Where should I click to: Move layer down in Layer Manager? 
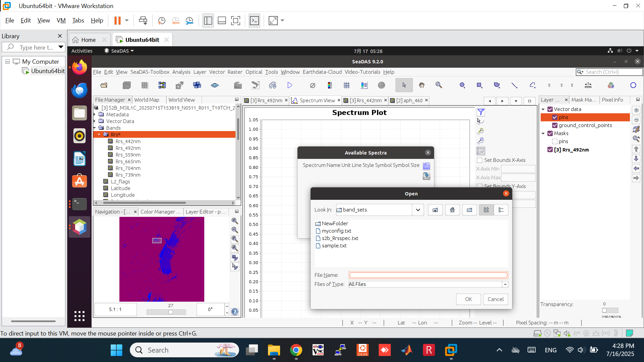click(636, 159)
